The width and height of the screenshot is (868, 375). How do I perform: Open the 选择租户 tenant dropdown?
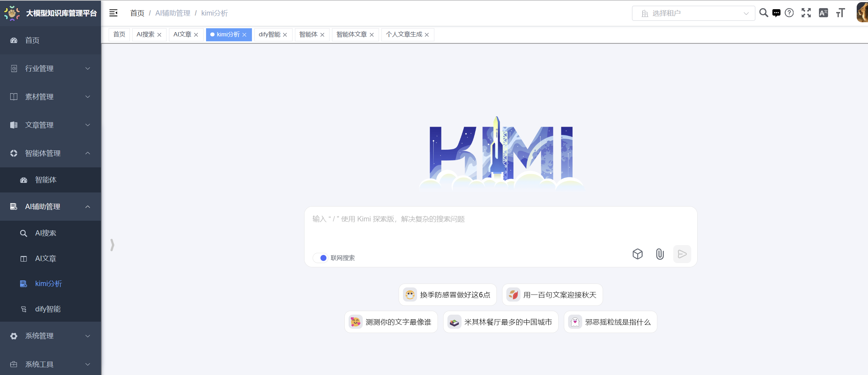pos(693,13)
